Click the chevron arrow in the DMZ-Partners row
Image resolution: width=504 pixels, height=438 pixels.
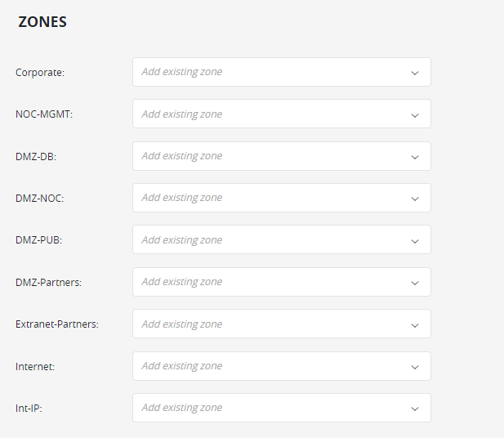(414, 283)
